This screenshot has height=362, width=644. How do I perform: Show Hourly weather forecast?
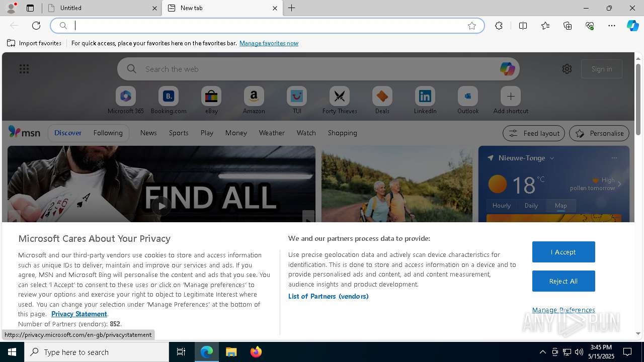point(502,206)
